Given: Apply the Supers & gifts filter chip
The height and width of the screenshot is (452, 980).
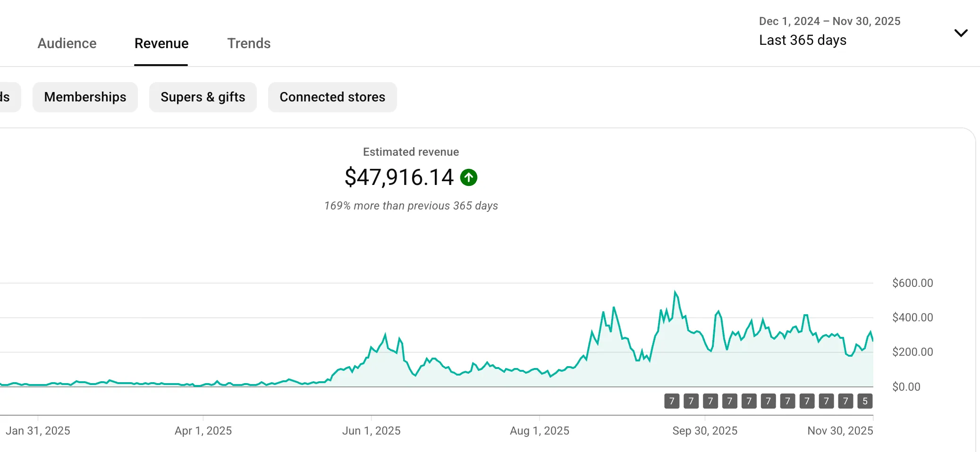Looking at the screenshot, I should (x=203, y=97).
